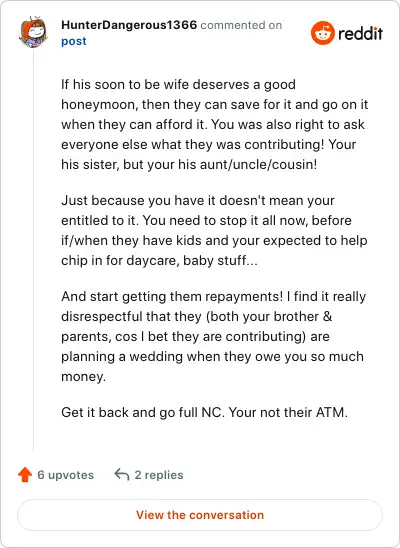The width and height of the screenshot is (400, 548).
Task: Click the word "money." ending the third paragraph
Action: click(x=83, y=377)
